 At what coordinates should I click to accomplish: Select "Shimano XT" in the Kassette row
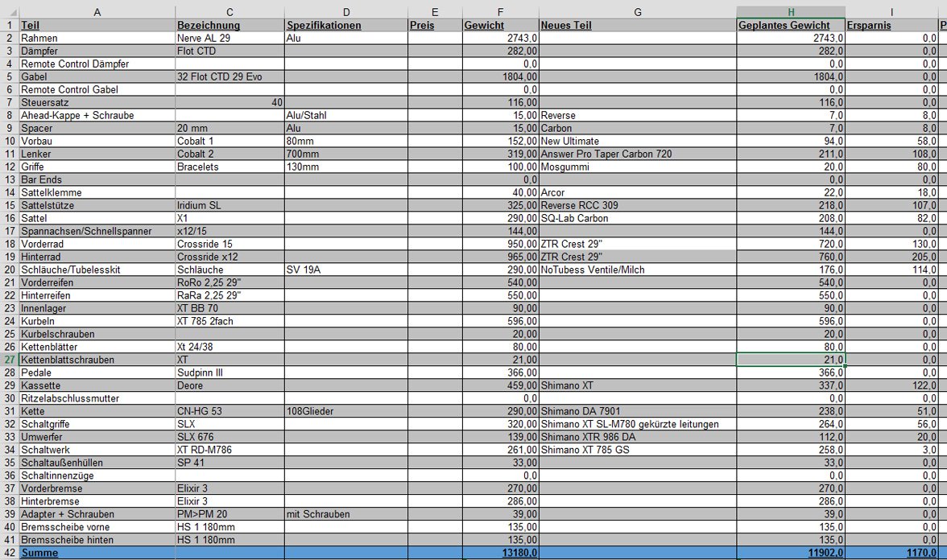637,385
